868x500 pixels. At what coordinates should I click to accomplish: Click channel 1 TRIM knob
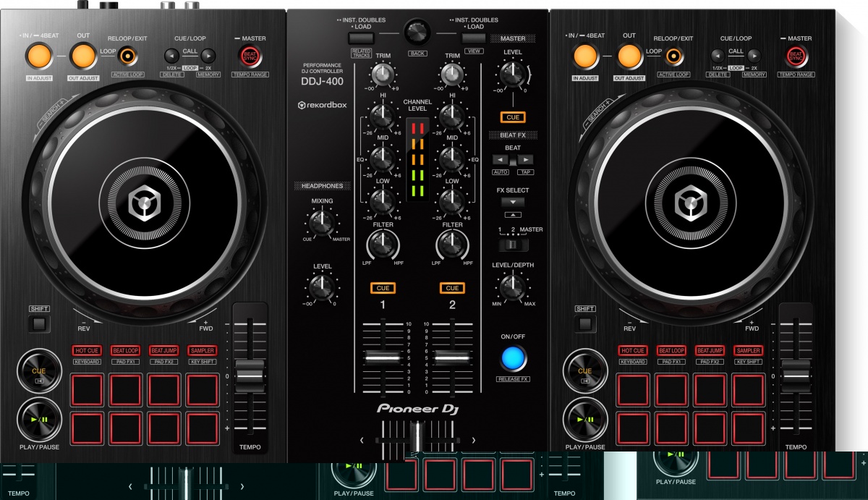382,74
